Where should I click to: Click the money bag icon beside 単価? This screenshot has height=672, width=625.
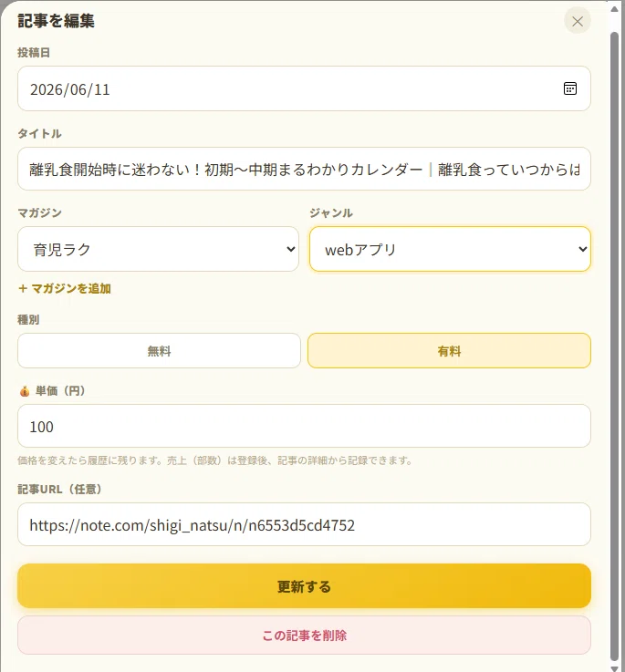coord(25,391)
